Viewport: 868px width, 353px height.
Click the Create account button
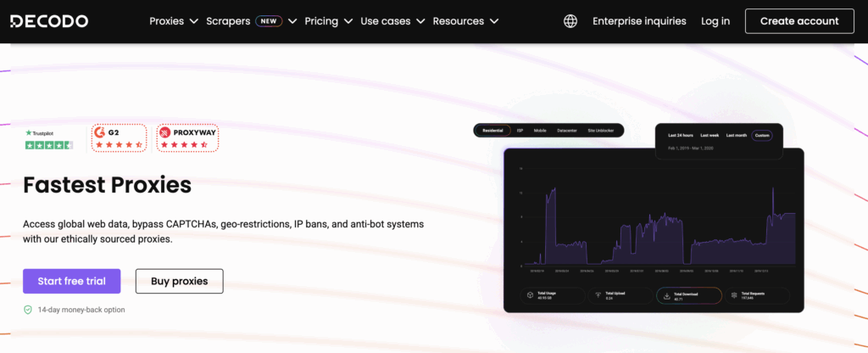pyautogui.click(x=799, y=21)
